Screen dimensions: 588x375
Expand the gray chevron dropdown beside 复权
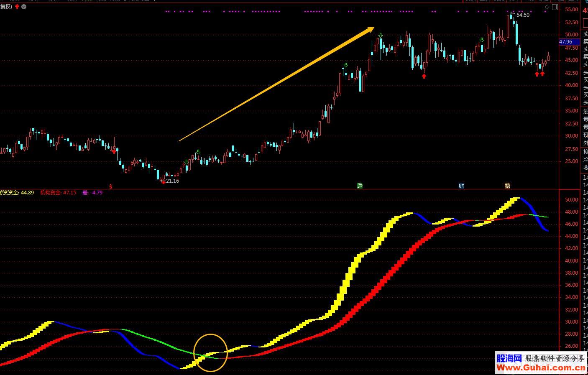tap(24, 7)
